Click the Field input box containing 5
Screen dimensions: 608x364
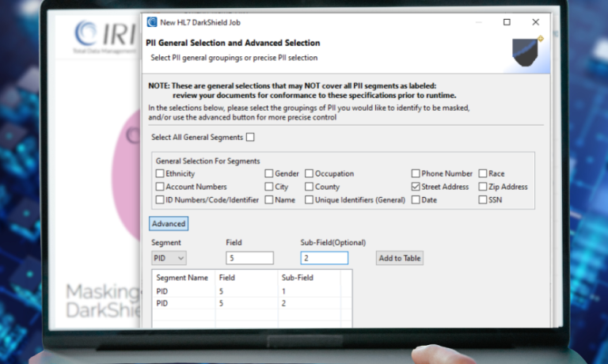pyautogui.click(x=249, y=258)
